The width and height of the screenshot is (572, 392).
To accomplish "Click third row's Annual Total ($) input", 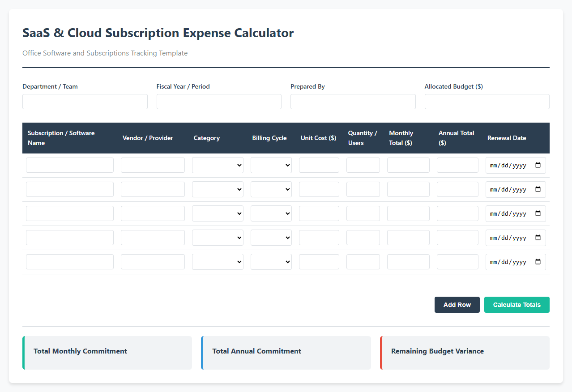I will point(457,213).
